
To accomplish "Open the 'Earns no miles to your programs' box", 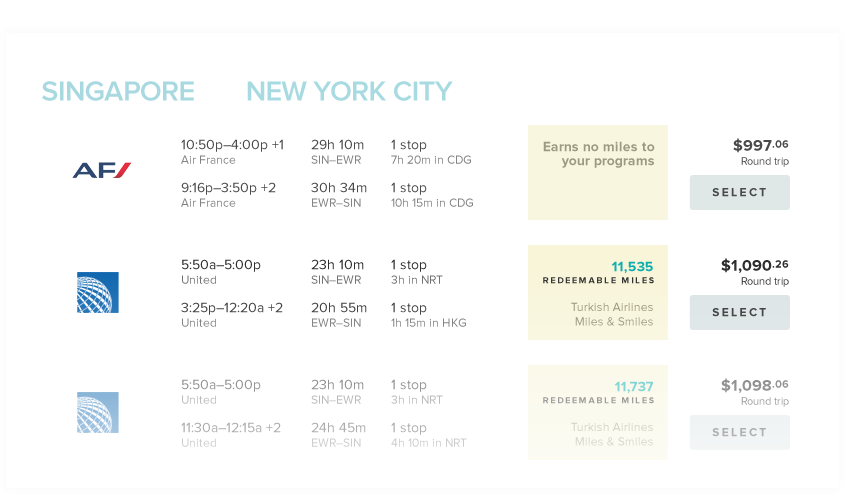I will tap(598, 172).
